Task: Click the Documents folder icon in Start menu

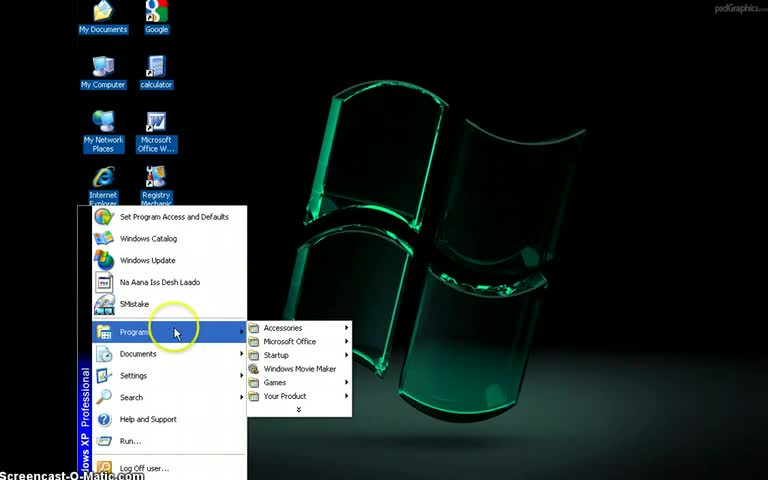Action: [x=104, y=354]
